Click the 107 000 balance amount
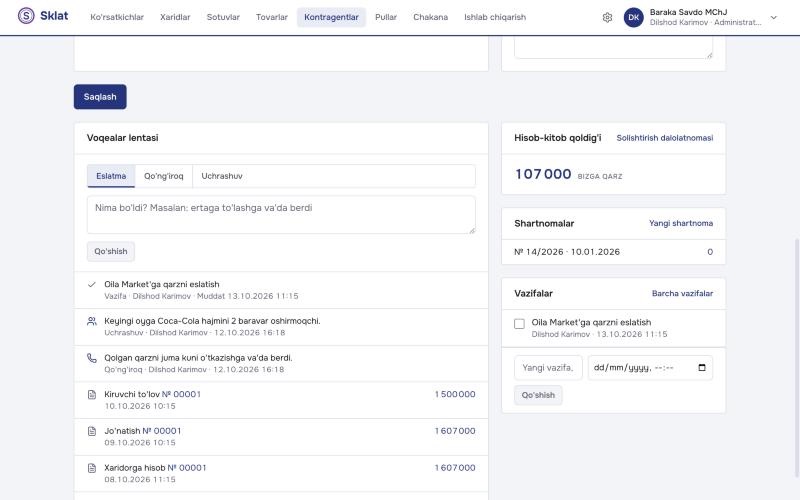The width and height of the screenshot is (800, 500). click(x=543, y=174)
